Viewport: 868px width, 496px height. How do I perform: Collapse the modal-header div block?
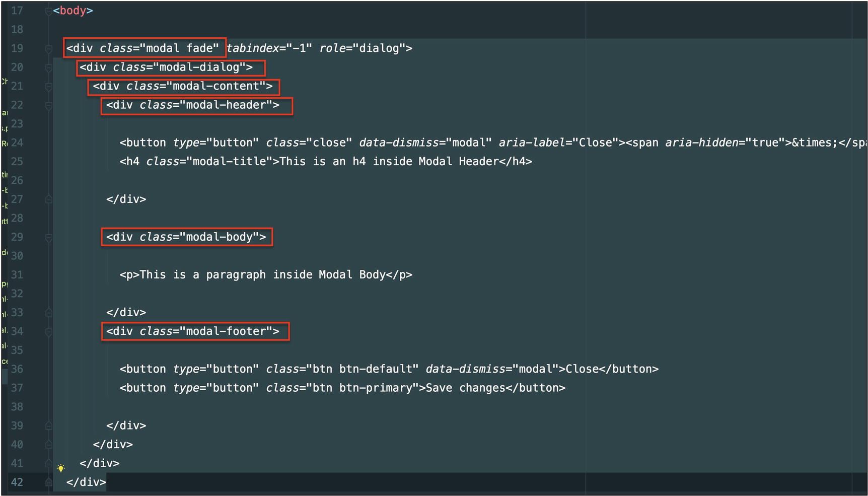(x=49, y=106)
